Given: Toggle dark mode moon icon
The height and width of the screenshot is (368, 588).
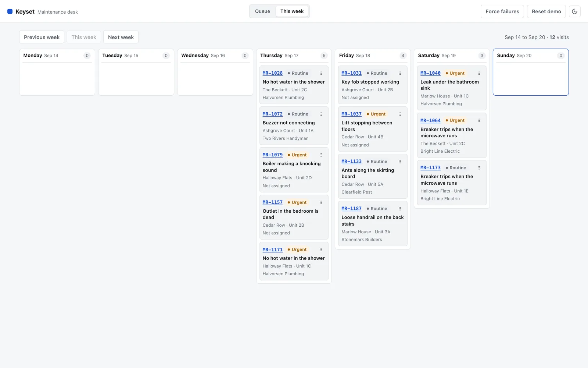Looking at the screenshot, I should pos(574,11).
